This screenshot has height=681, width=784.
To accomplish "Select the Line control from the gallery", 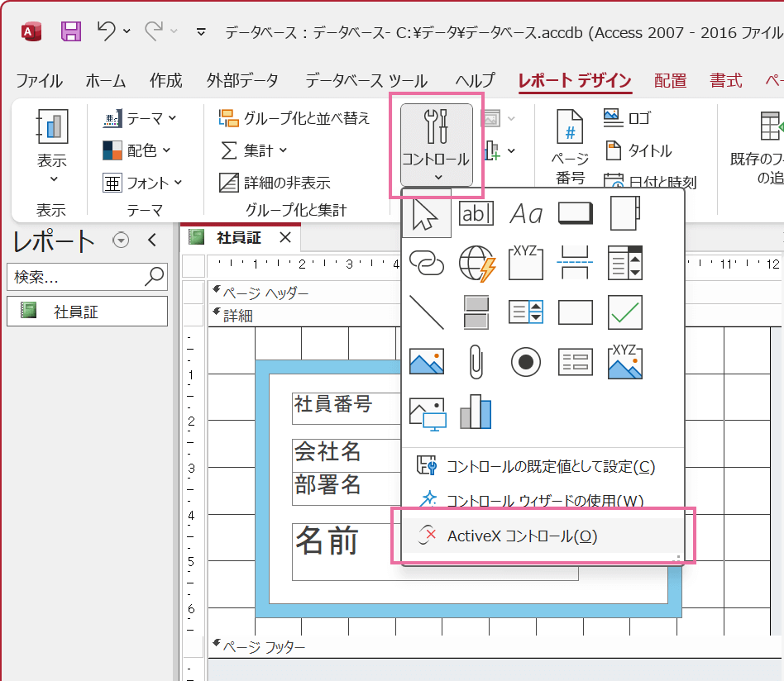I will [425, 312].
